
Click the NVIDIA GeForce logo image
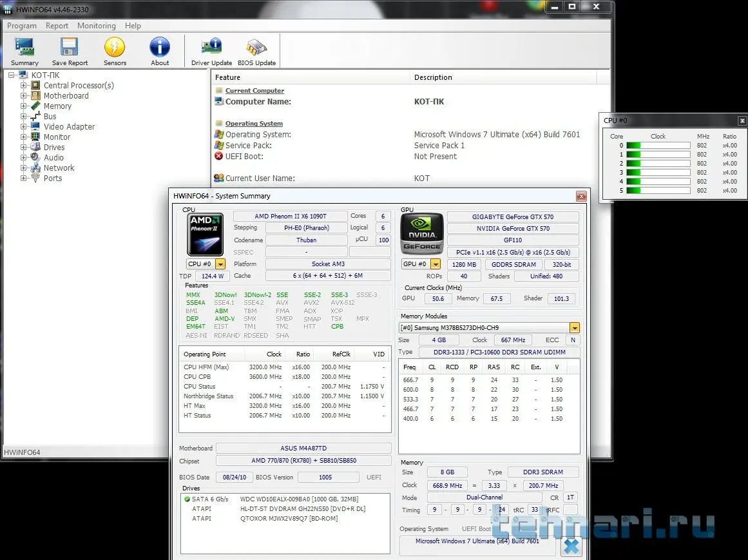[422, 234]
